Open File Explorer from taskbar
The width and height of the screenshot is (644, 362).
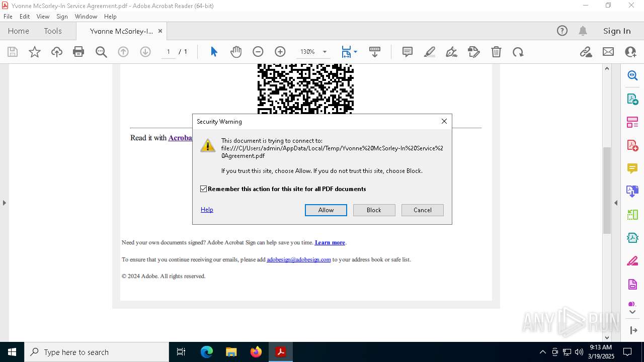pos(231,352)
